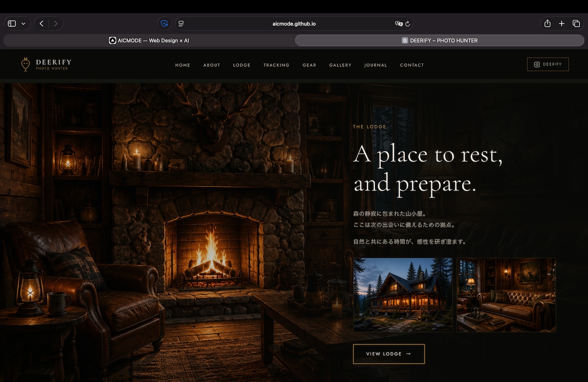Go back with the back arrow
Viewport: 588px width, 382px height.
(x=41, y=24)
